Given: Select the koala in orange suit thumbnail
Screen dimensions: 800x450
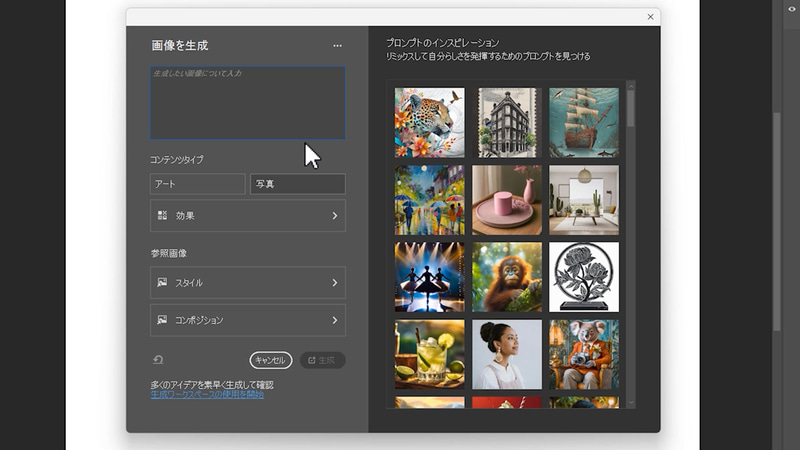Looking at the screenshot, I should tap(584, 355).
